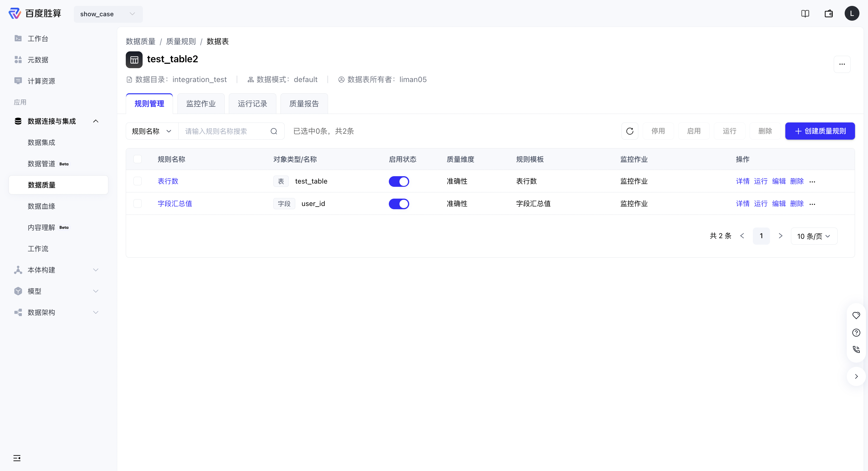Screen dimensions: 868x471
Task: Open the 规则名称 search type dropdown
Action: (152, 131)
